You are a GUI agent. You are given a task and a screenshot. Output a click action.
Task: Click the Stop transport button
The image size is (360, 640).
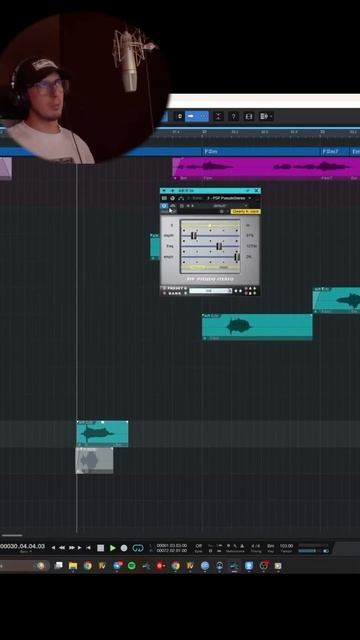coord(100,548)
